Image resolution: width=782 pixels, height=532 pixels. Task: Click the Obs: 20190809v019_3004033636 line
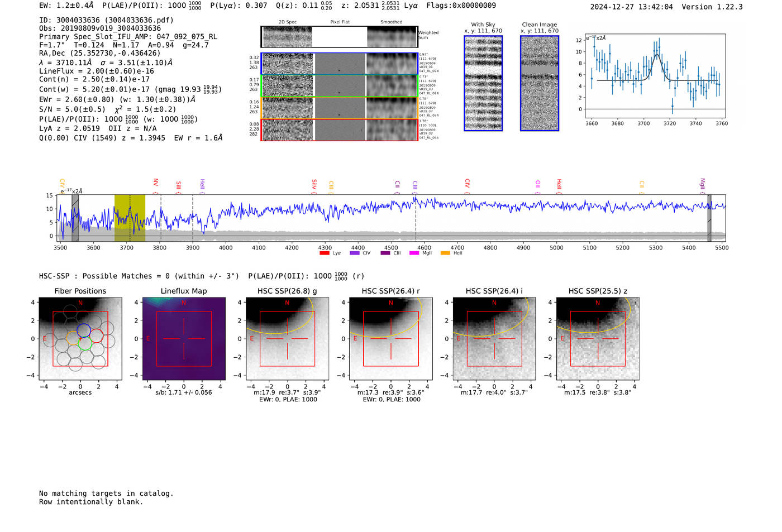[x=100, y=28]
